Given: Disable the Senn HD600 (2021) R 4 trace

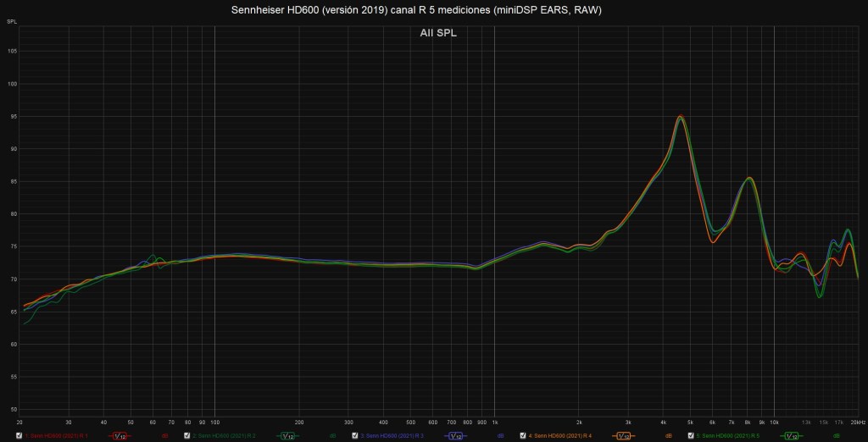Looking at the screenshot, I should click(523, 436).
